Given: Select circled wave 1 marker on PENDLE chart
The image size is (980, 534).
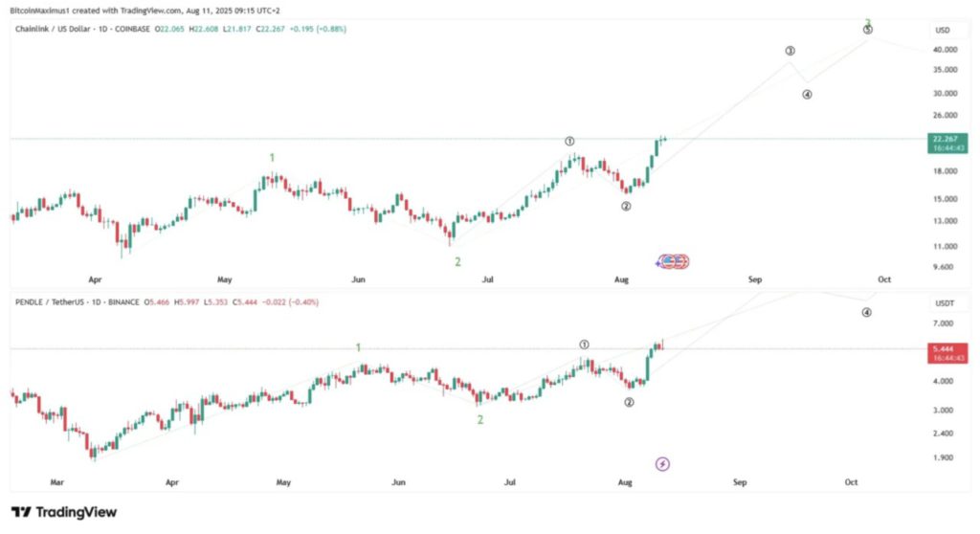Looking at the screenshot, I should pos(584,344).
